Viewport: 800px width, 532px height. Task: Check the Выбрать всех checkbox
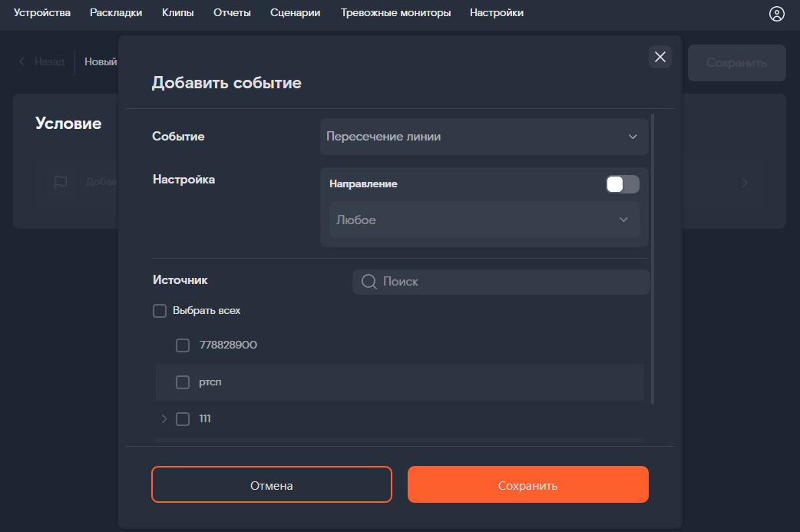tap(160, 310)
